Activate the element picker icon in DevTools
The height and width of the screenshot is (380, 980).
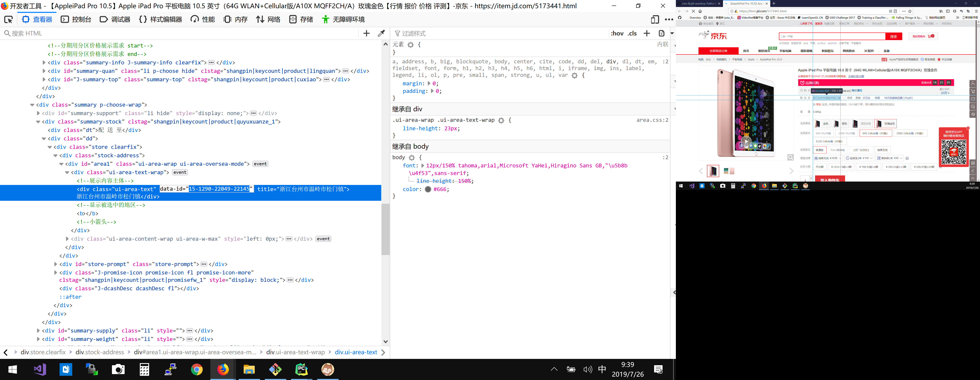click(x=8, y=19)
